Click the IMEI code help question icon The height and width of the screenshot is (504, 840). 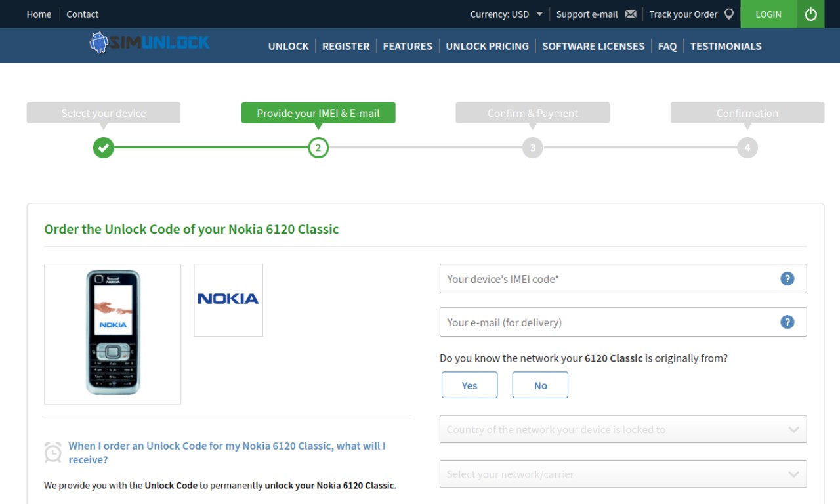(x=787, y=278)
